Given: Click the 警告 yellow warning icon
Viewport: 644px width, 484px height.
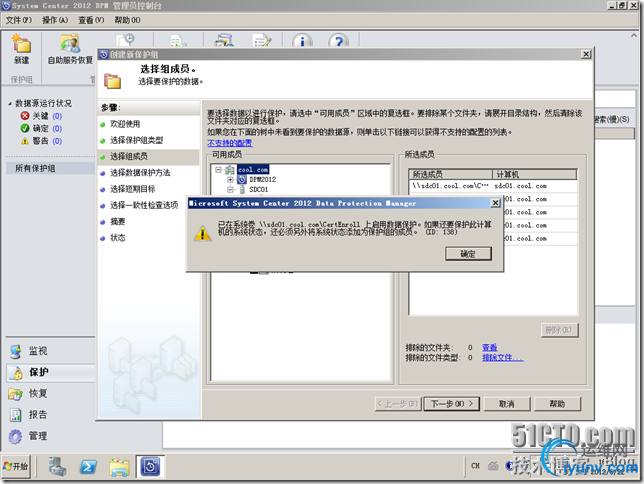Looking at the screenshot, I should tap(25, 141).
